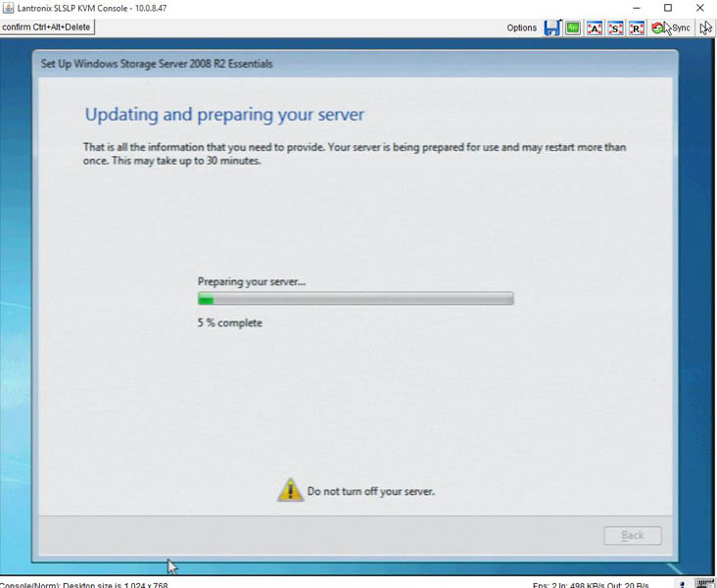Image resolution: width=717 pixels, height=588 pixels.
Task: Click the '5 % complete' text
Action: tap(229, 322)
